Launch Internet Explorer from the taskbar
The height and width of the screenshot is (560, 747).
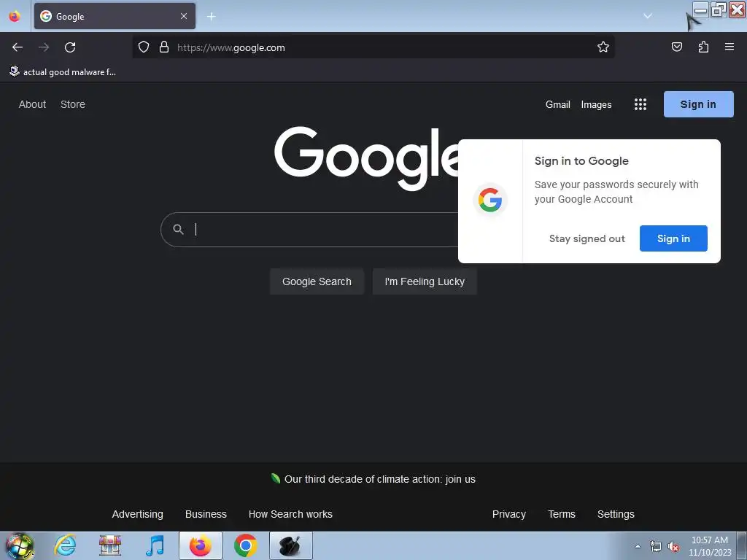[x=65, y=545]
